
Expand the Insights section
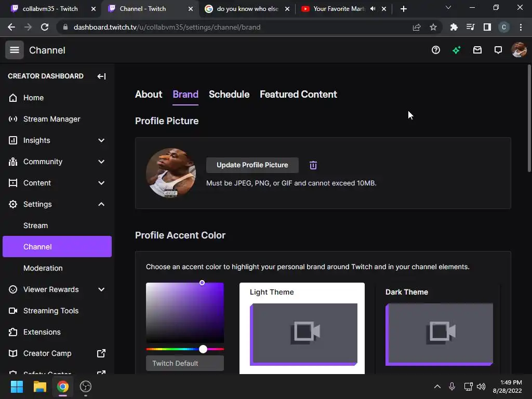(x=57, y=140)
